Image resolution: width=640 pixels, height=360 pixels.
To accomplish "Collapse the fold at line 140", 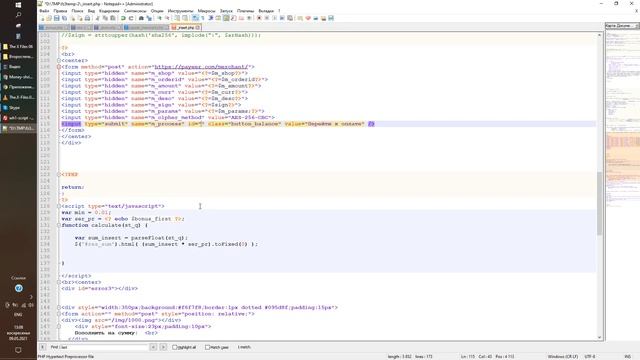I will (x=59, y=282).
